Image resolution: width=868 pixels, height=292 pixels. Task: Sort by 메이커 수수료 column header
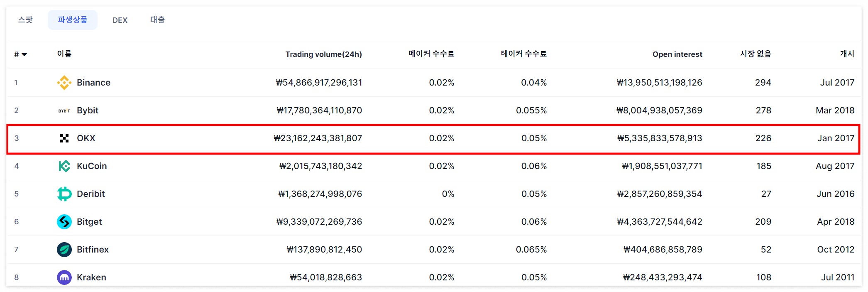(431, 54)
